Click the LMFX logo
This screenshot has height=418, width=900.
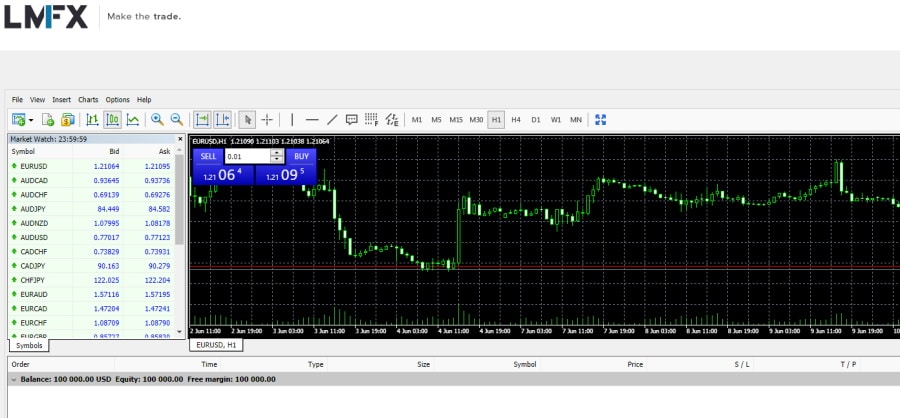(x=46, y=17)
